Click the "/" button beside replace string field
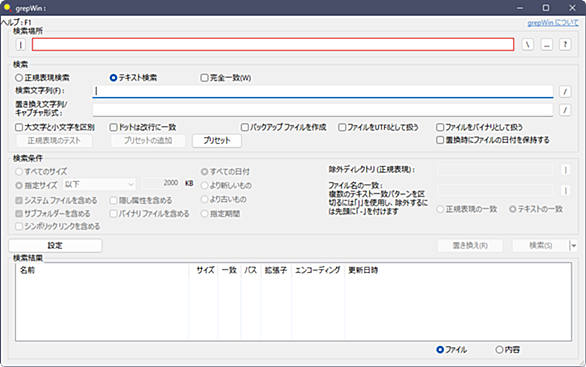 point(565,110)
